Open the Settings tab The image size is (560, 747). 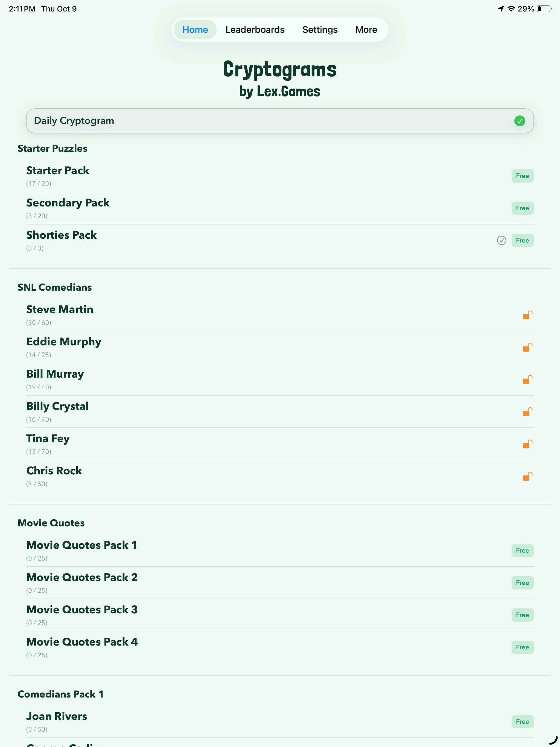click(320, 30)
